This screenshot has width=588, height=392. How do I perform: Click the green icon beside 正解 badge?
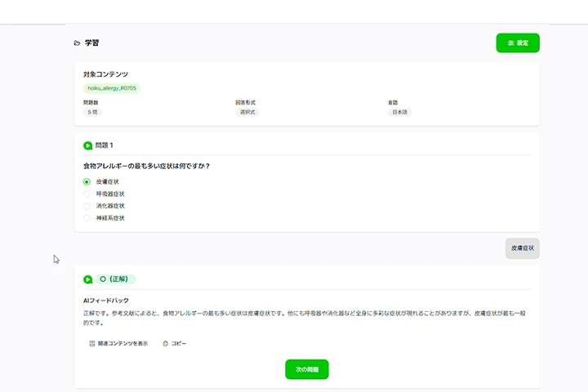87,279
